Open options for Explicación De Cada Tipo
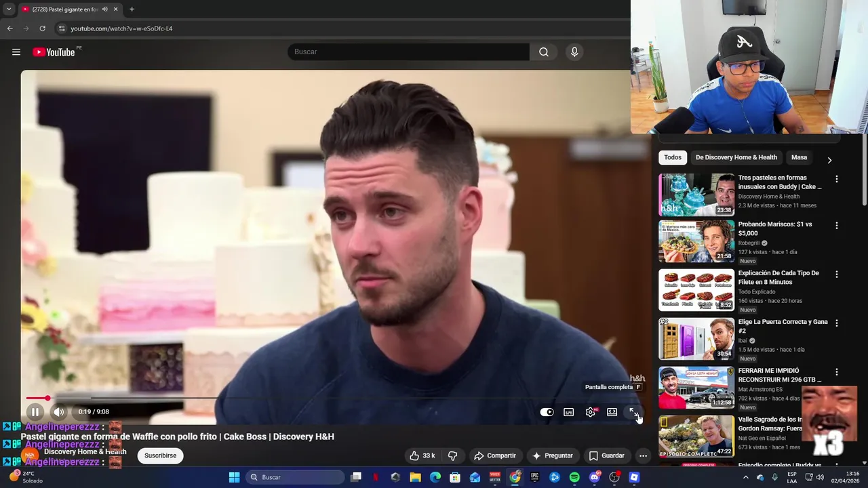868x488 pixels. click(836, 274)
